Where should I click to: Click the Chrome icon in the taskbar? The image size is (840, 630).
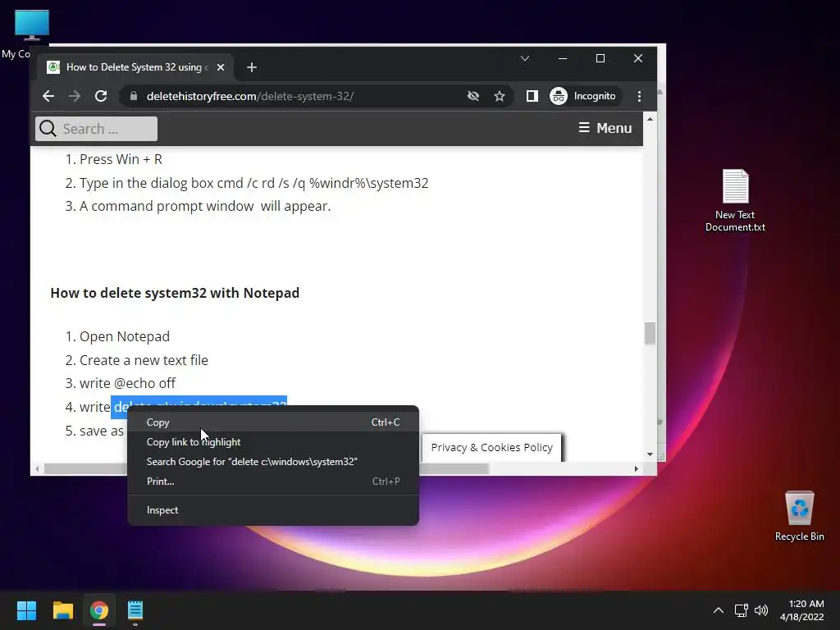tap(99, 610)
